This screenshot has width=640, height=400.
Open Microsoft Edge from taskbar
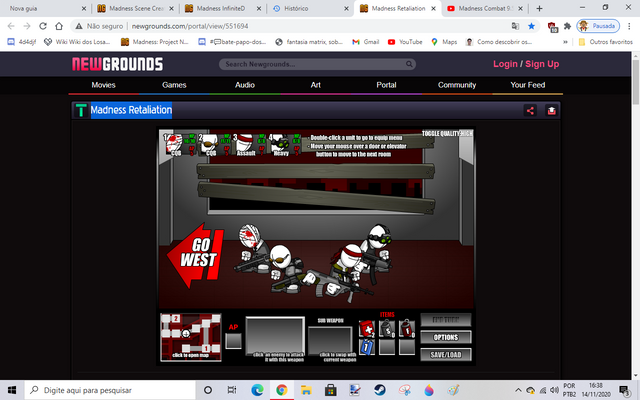point(257,390)
